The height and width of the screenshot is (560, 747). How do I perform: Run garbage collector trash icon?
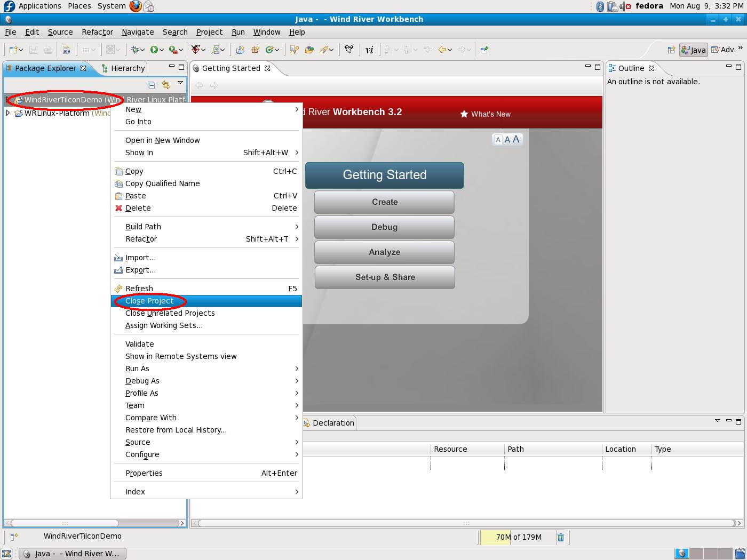click(x=561, y=537)
